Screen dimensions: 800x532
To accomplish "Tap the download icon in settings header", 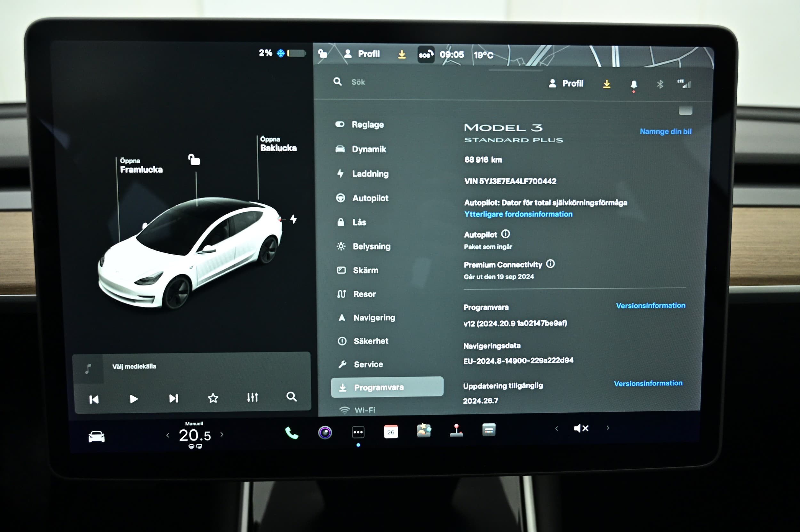I will point(607,84).
